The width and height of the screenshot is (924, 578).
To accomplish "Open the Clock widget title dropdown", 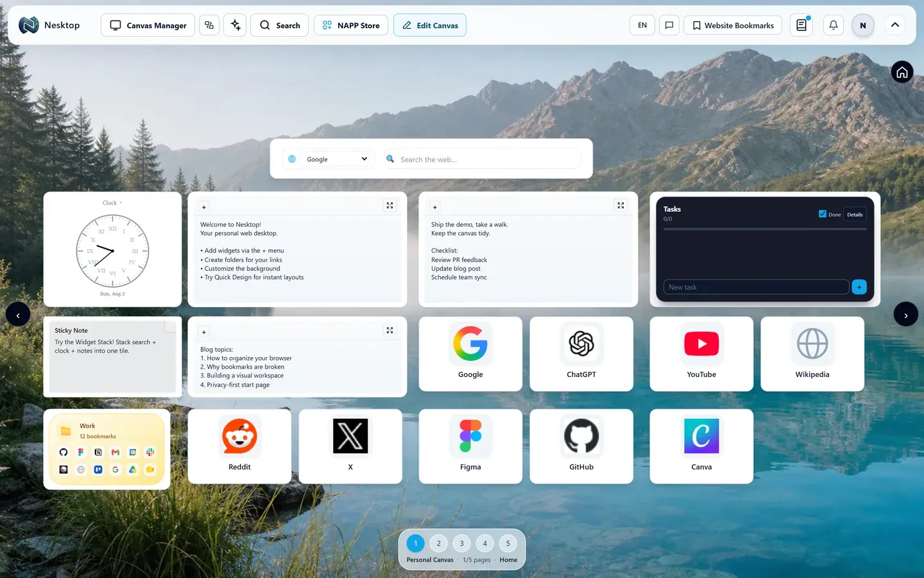I will pyautogui.click(x=112, y=203).
